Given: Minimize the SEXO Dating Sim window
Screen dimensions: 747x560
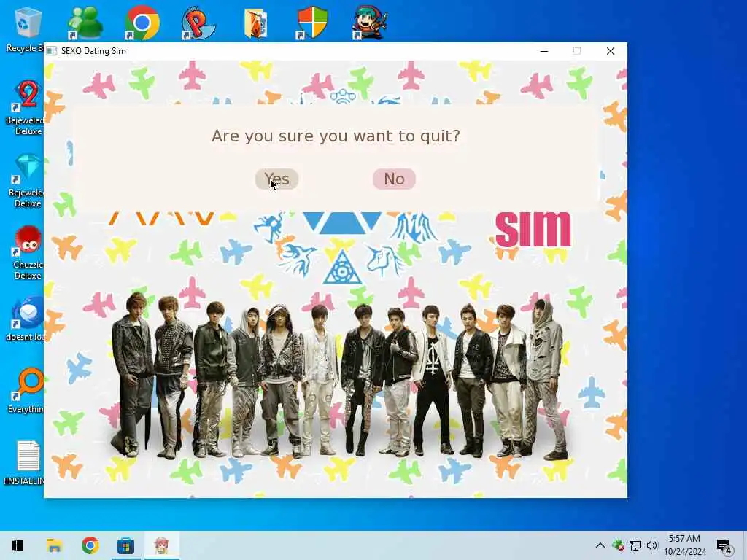Looking at the screenshot, I should (544, 51).
